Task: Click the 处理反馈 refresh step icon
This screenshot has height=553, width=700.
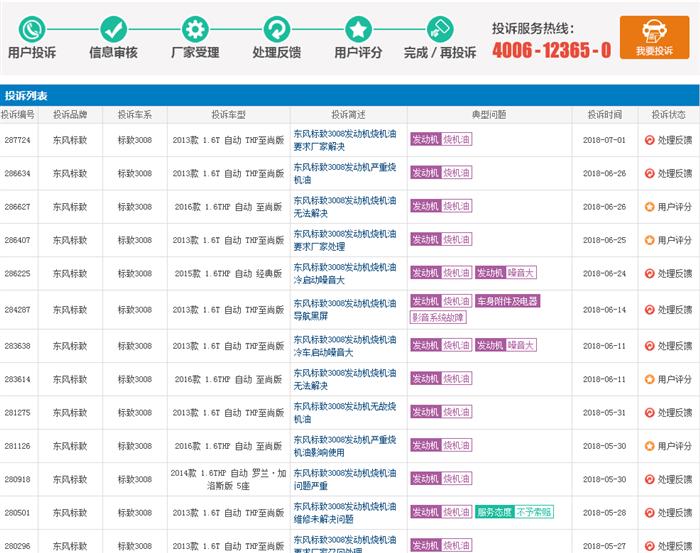Action: coord(277,29)
